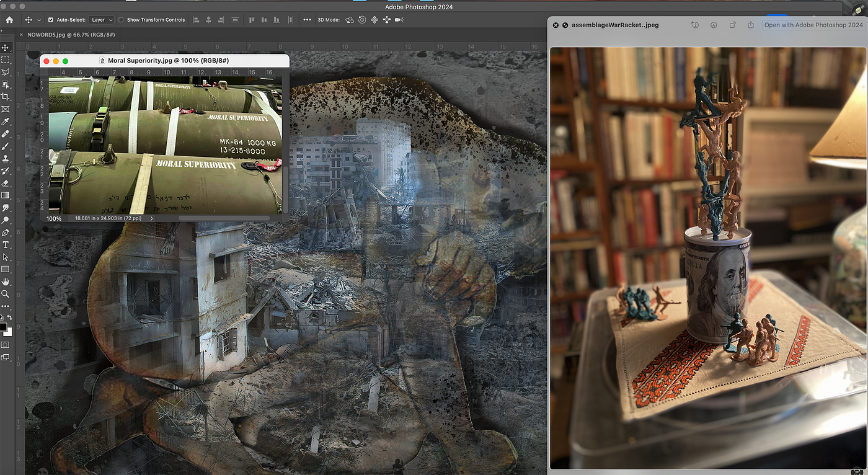The image size is (868, 475).
Task: Select the Path Selection tool
Action: point(6,257)
